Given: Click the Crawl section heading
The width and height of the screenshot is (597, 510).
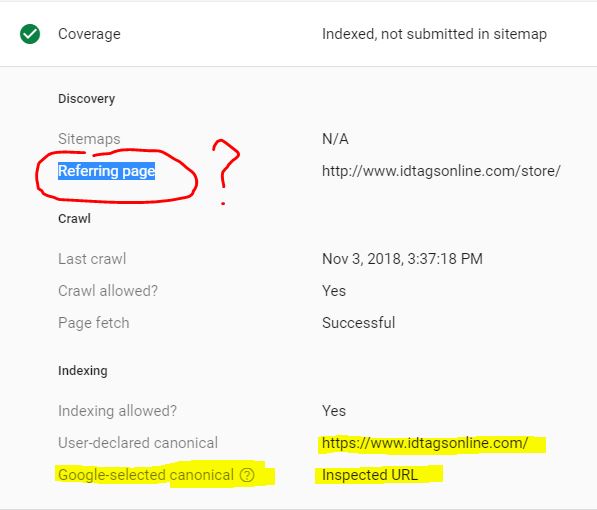Looking at the screenshot, I should pyautogui.click(x=74, y=219).
